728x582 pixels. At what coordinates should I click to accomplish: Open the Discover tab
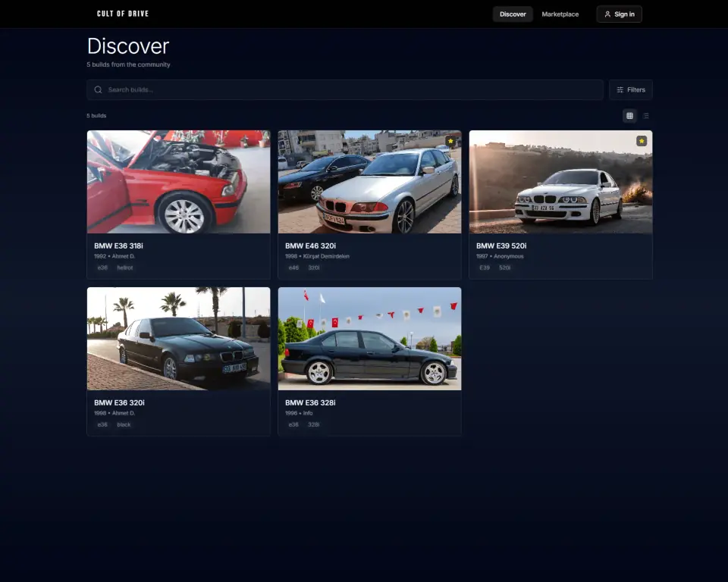pos(513,14)
